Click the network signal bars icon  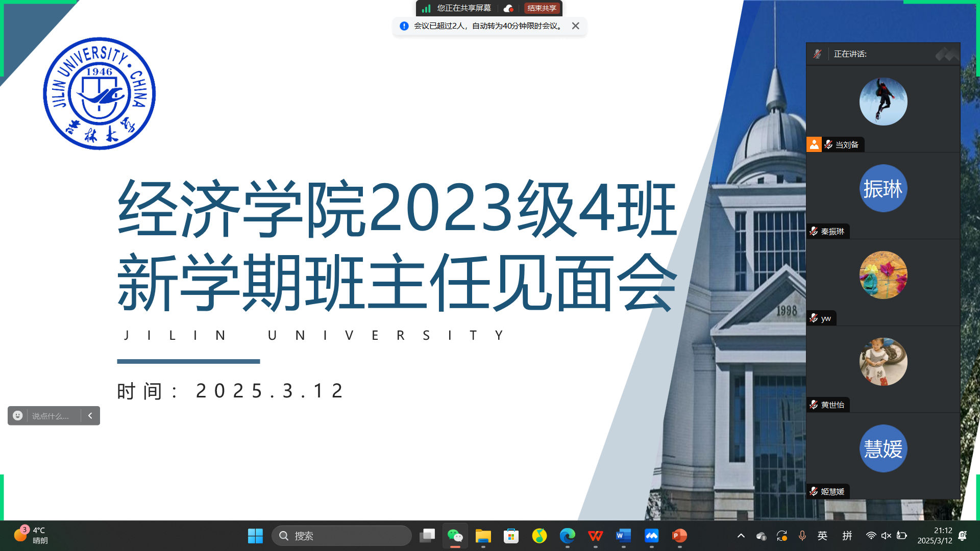pos(426,8)
